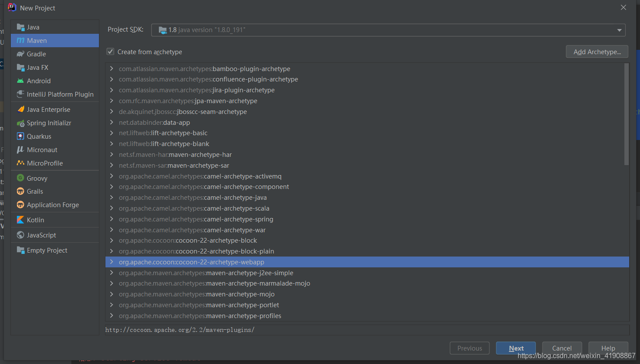Select Java Enterprise project type

(55, 110)
